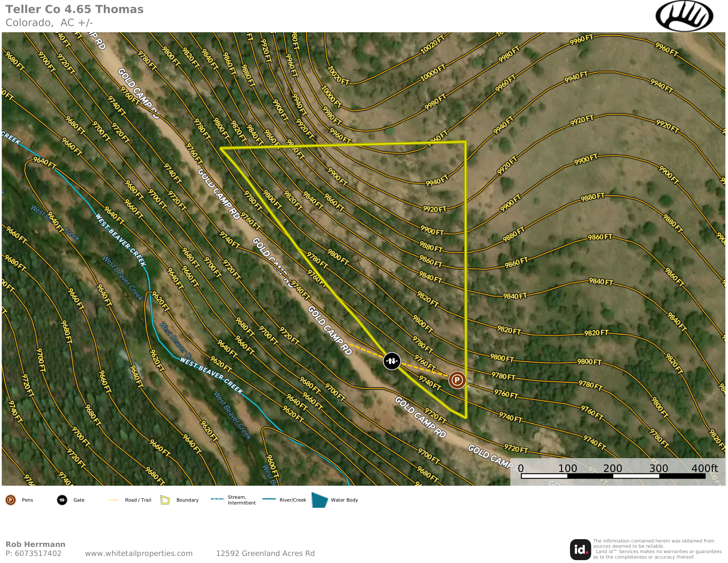Open the www.whitetailproperties.com link
The image size is (728, 563).
[139, 553]
